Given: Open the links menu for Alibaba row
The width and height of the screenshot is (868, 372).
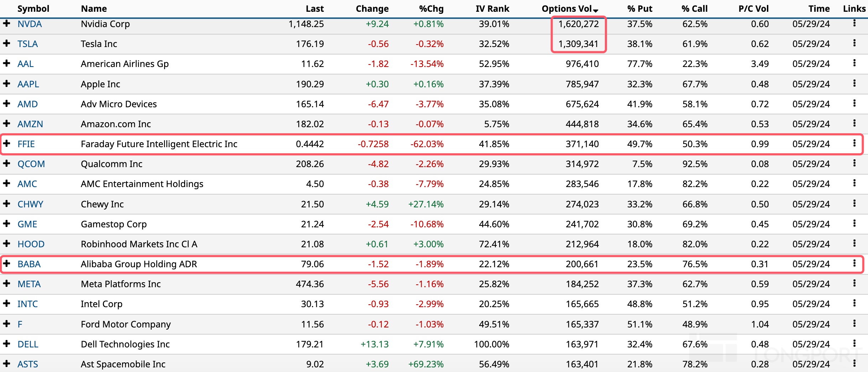Looking at the screenshot, I should (854, 264).
